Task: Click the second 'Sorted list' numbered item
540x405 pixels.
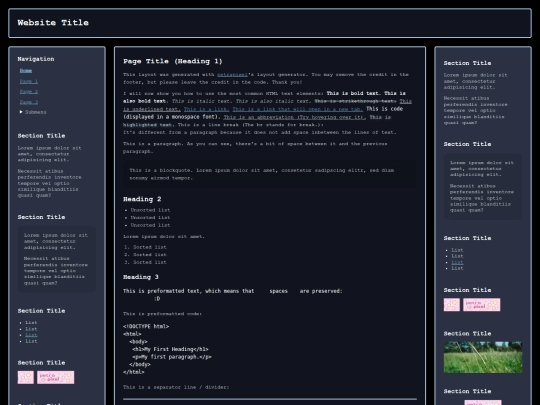Action: (149, 255)
